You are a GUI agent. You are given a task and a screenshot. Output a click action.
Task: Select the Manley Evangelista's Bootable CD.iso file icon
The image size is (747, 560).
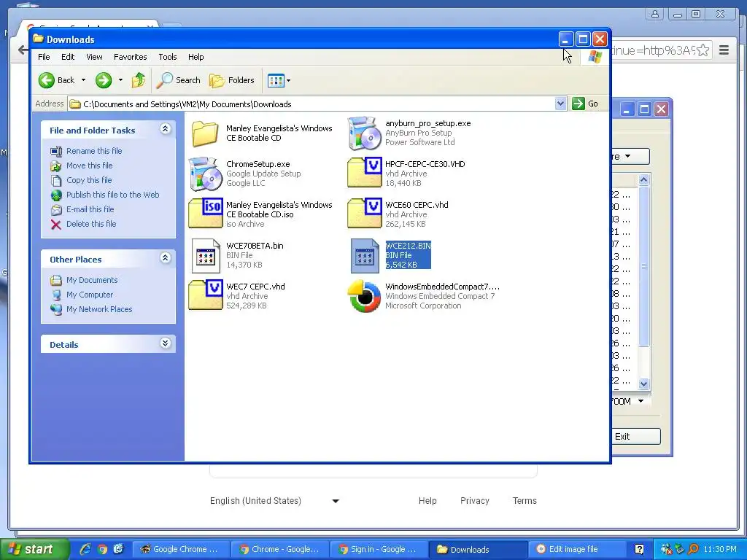coord(205,213)
